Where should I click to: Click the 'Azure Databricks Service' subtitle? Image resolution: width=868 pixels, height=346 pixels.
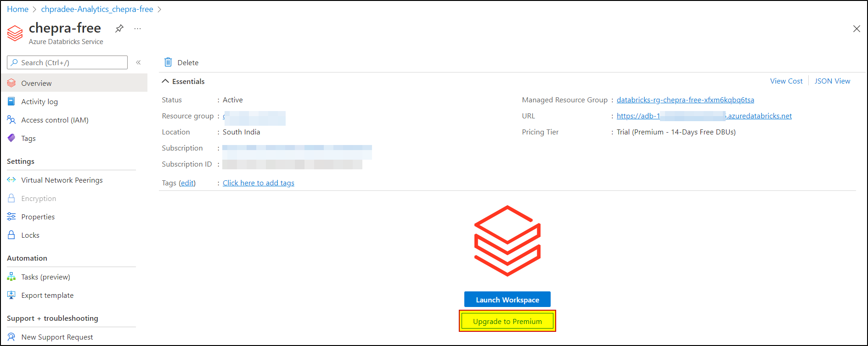[x=66, y=42]
